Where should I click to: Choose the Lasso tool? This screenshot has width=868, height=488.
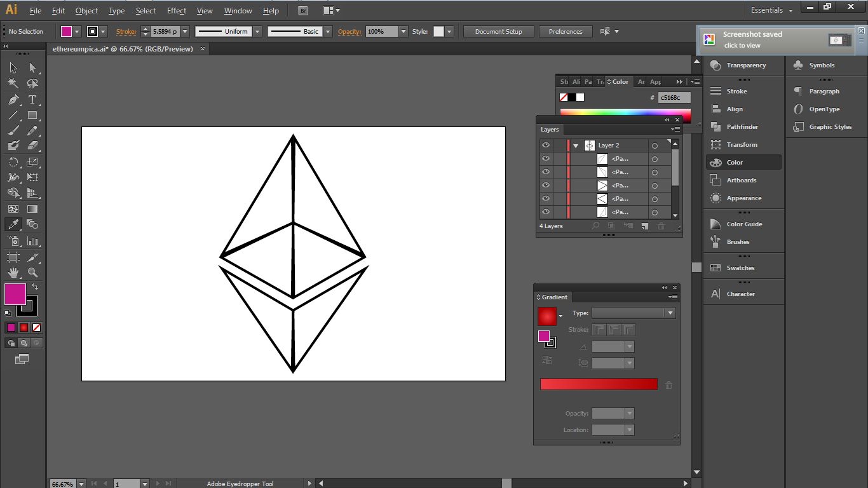pos(32,83)
